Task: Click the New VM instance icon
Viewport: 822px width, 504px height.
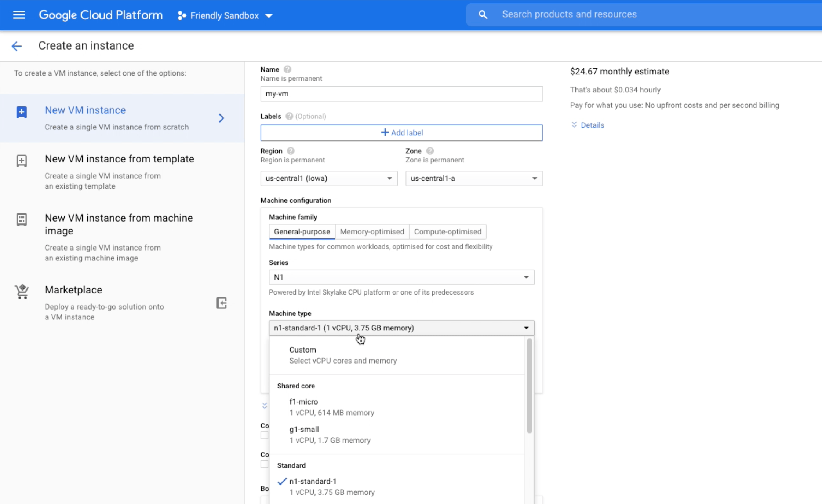Action: pos(22,112)
